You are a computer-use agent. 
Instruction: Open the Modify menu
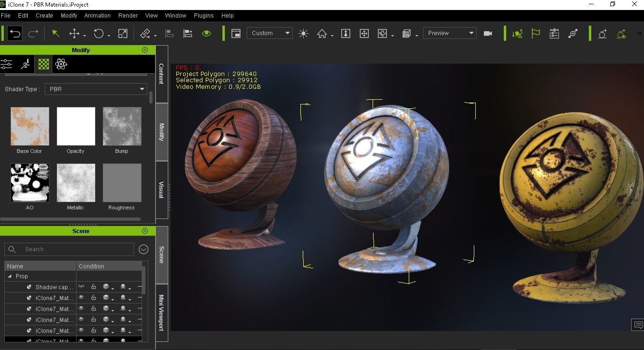pyautogui.click(x=69, y=15)
